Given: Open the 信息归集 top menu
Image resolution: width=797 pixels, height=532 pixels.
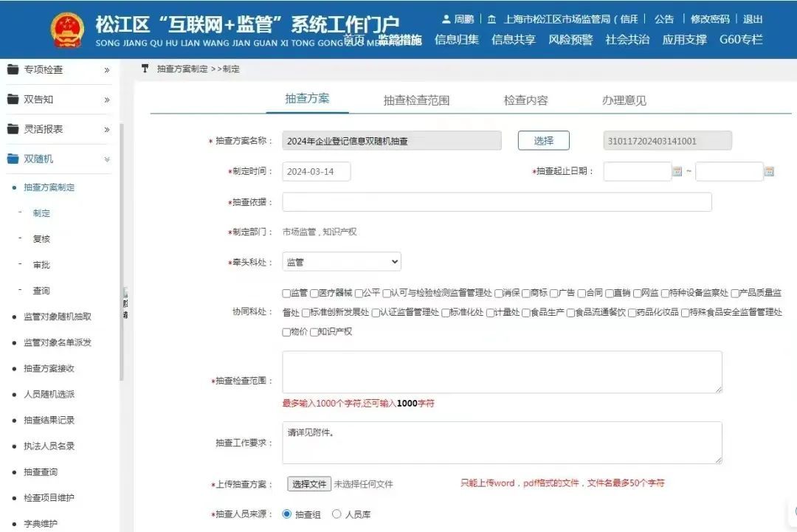Looking at the screenshot, I should [x=457, y=40].
